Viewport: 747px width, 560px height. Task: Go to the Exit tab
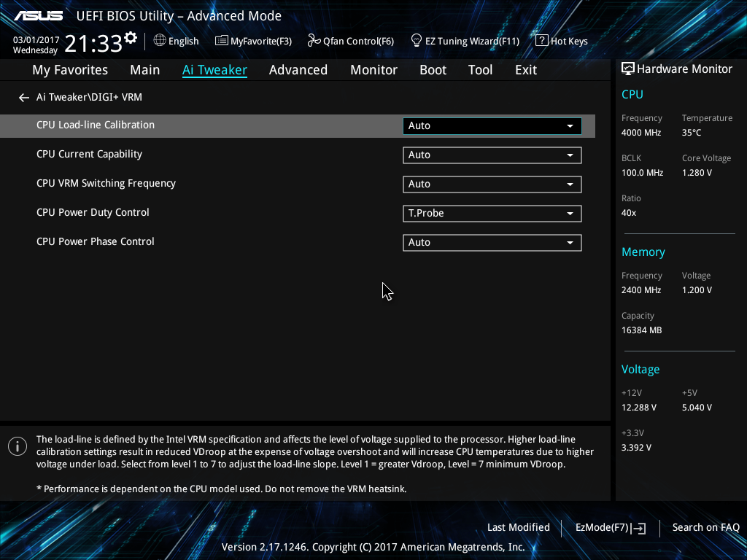[x=526, y=70]
